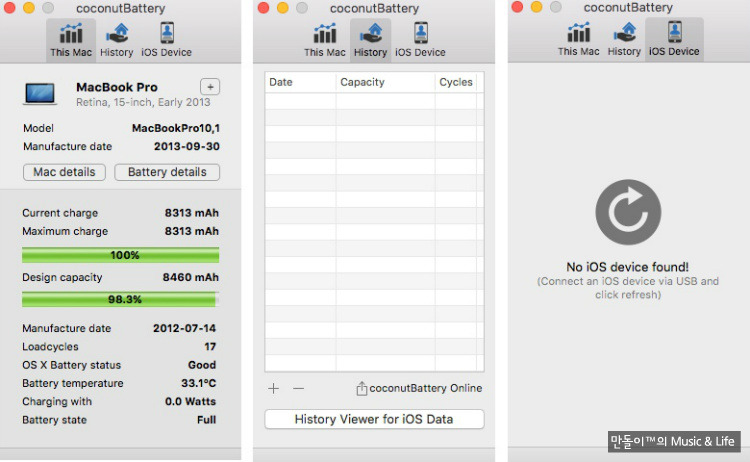Click the Battery state value Full
Viewport: 750px width, 462px height.
tap(207, 420)
